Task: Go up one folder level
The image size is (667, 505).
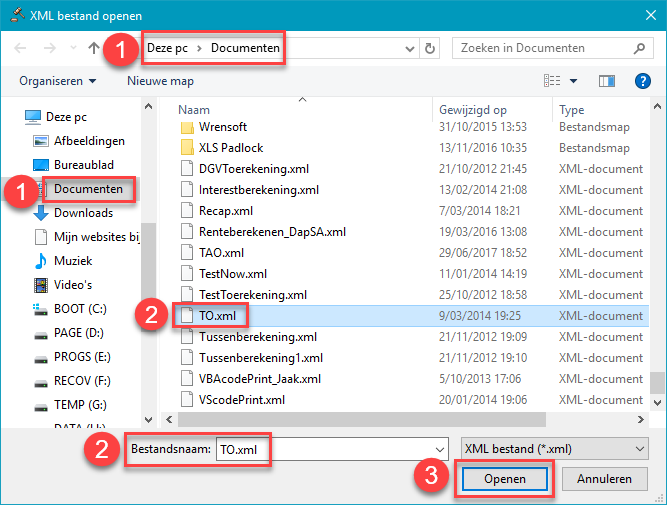Action: point(94,48)
